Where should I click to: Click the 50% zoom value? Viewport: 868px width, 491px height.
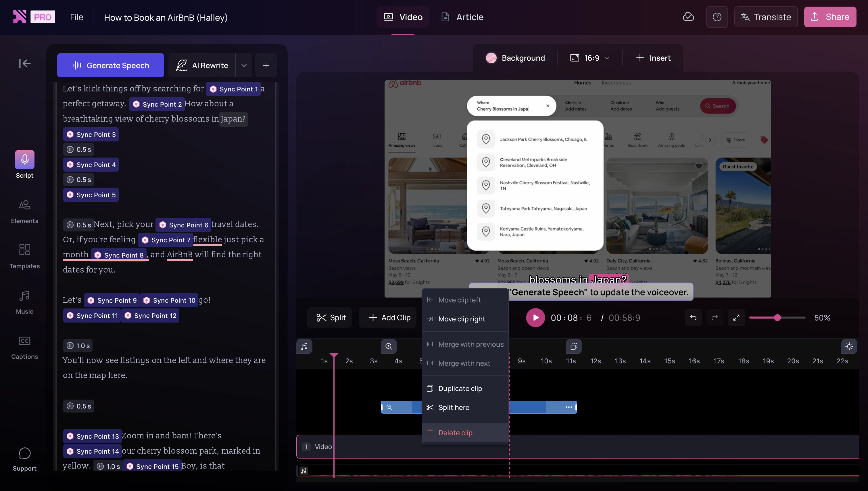pos(822,318)
